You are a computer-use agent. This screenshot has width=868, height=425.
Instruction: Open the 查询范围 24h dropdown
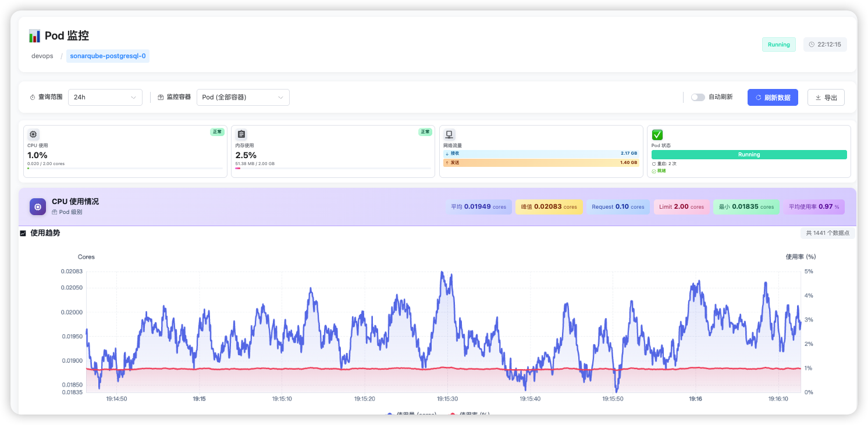pyautogui.click(x=105, y=97)
